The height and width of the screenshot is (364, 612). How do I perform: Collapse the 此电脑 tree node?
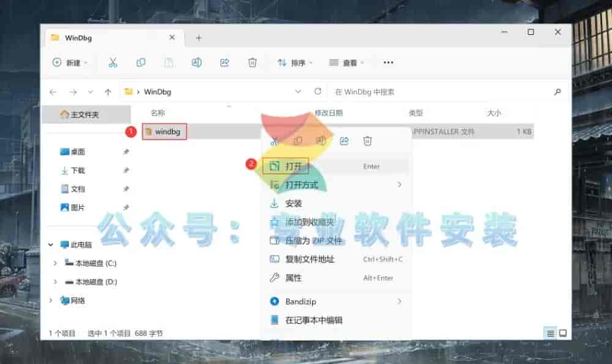point(51,245)
